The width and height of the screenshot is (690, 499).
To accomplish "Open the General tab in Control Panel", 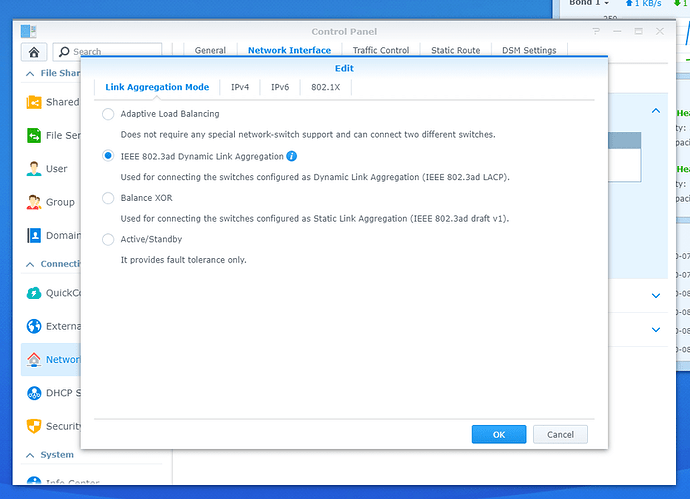I will click(x=210, y=50).
